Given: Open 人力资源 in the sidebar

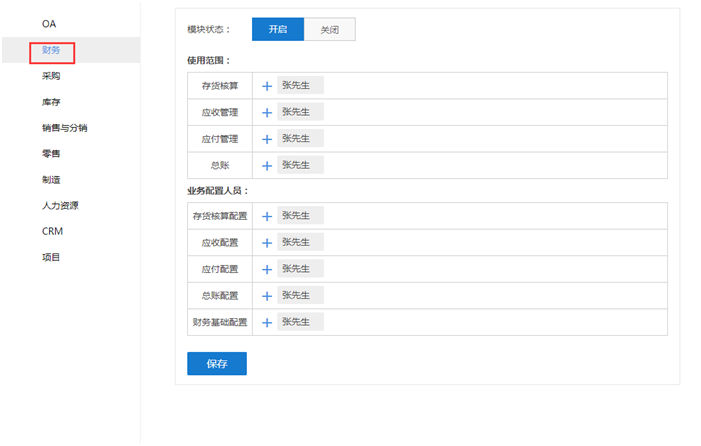Looking at the screenshot, I should pos(60,206).
